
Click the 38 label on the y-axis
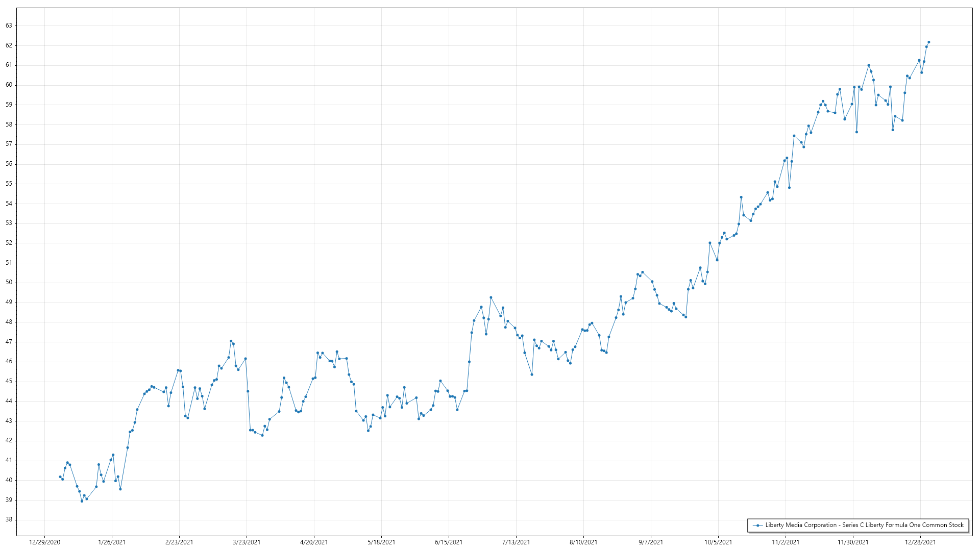pyautogui.click(x=9, y=520)
